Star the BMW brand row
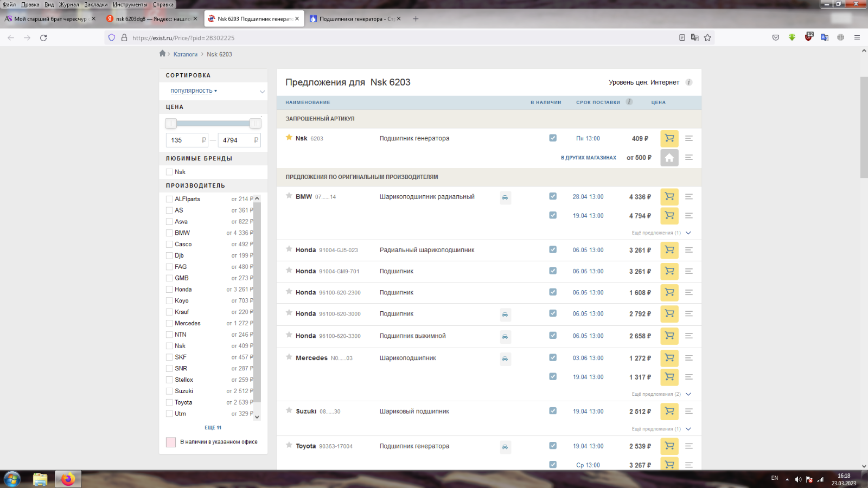Viewport: 868px width, 488px height. click(x=289, y=196)
